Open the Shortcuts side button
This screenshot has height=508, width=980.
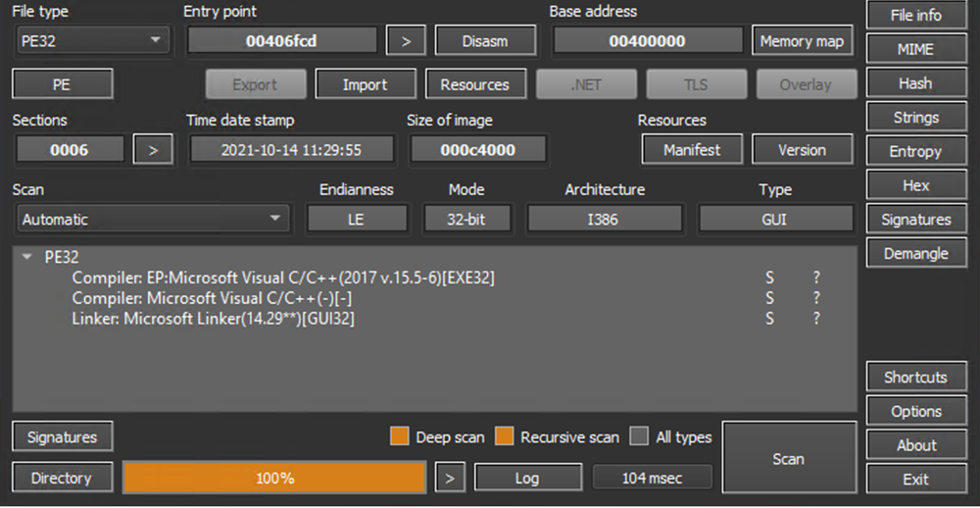pos(916,378)
